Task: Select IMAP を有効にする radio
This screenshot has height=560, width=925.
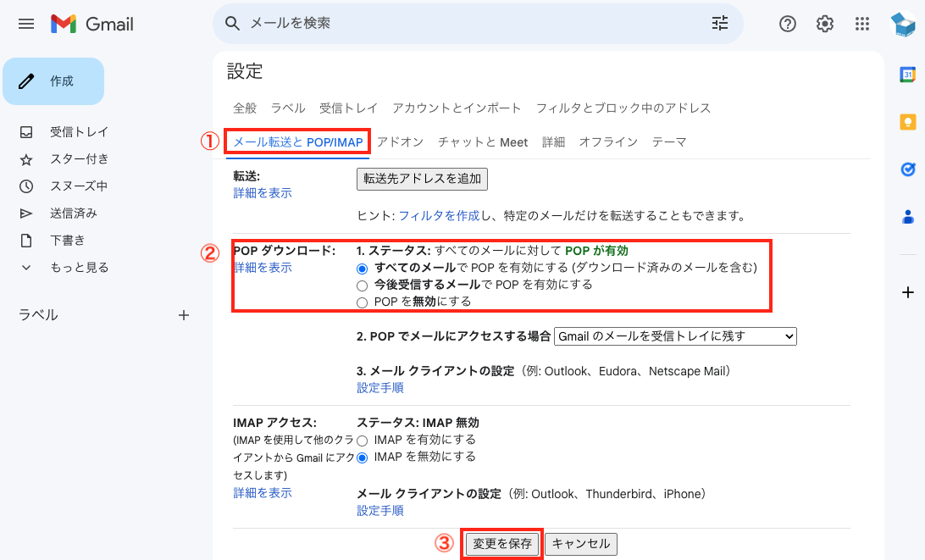Action: coord(363,441)
